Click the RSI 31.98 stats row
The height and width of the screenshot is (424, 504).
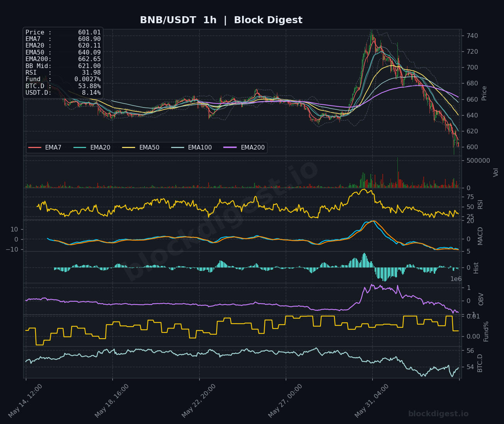coord(63,73)
